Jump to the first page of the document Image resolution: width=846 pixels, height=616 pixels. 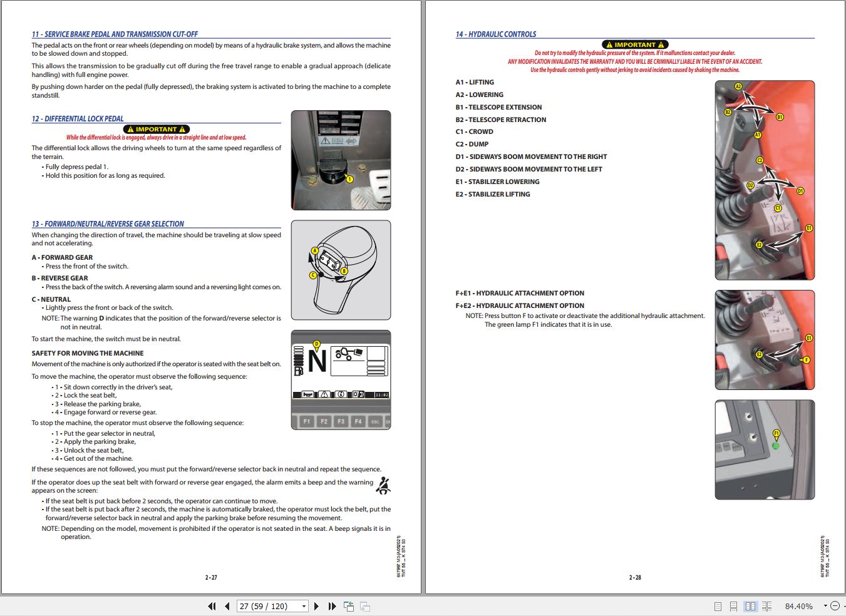point(211,606)
